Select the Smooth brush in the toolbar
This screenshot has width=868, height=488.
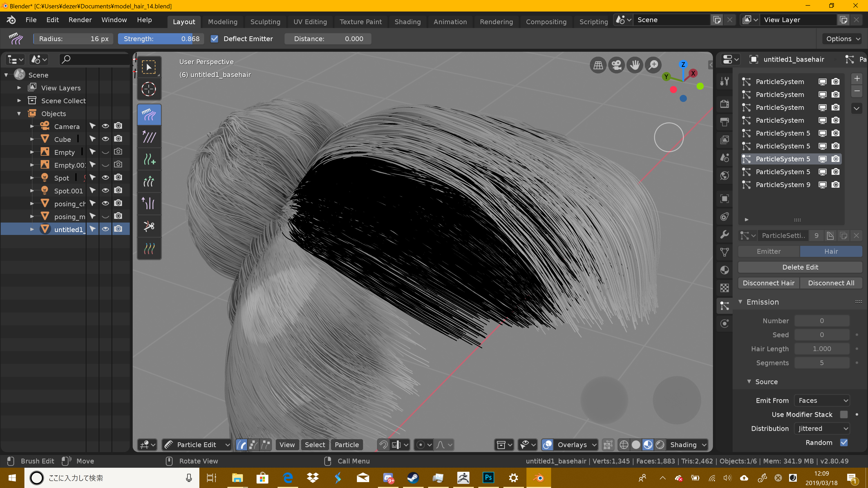pyautogui.click(x=149, y=137)
